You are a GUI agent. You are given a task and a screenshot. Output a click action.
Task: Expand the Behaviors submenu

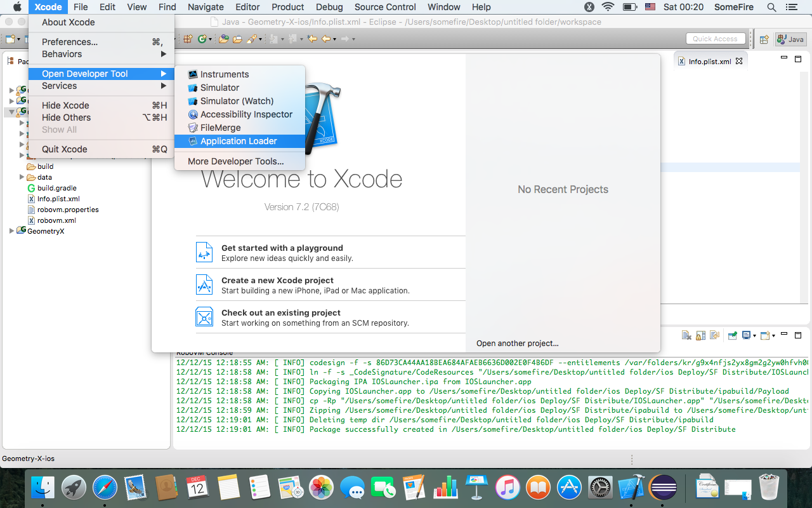pyautogui.click(x=101, y=54)
